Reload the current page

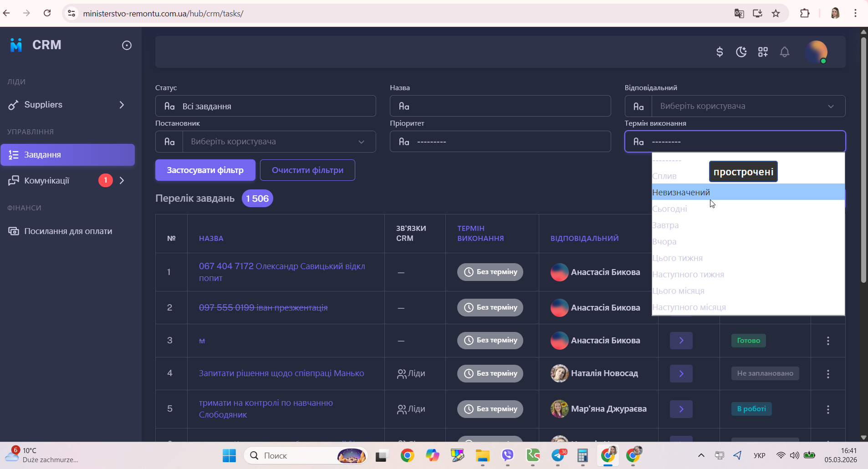(x=47, y=13)
